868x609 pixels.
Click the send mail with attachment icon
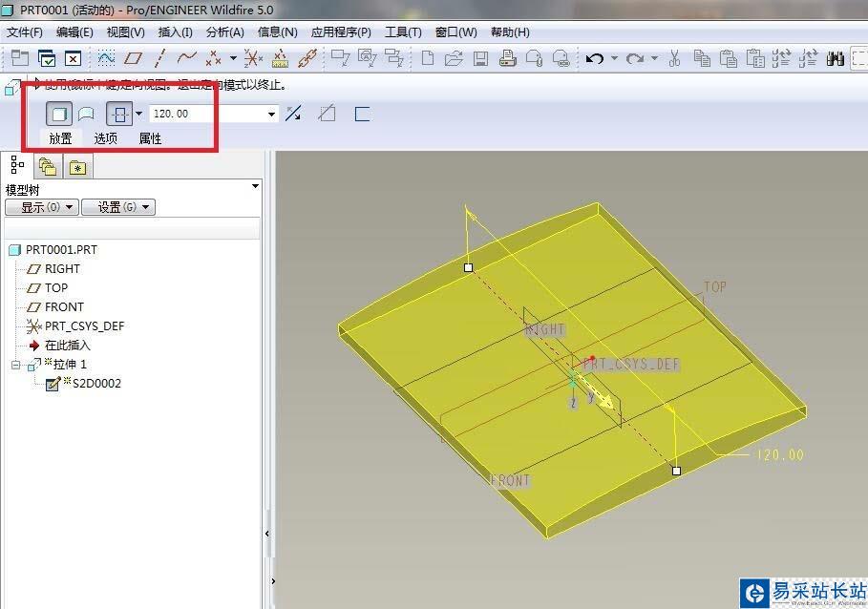534,57
